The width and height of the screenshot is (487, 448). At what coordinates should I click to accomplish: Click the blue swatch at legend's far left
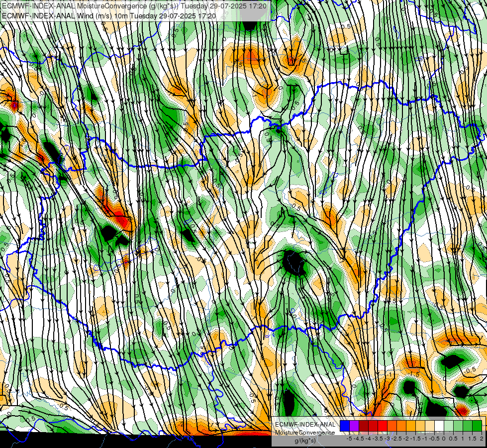click(x=345, y=426)
